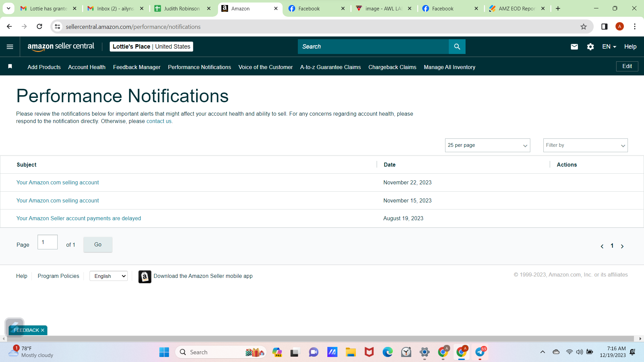Screen dimensions: 644x362
Task: Open A-to-z Guarantee Claims menu item
Action: [330, 67]
